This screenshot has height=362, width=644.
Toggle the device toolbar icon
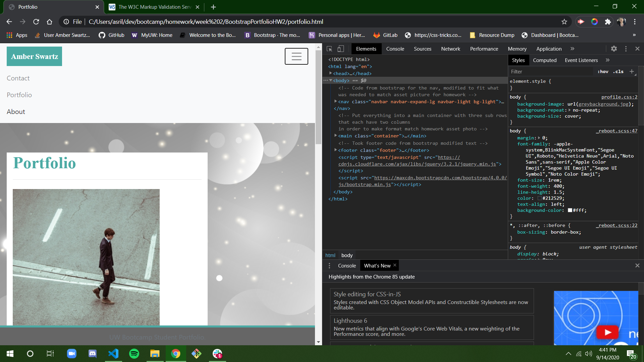(x=340, y=49)
